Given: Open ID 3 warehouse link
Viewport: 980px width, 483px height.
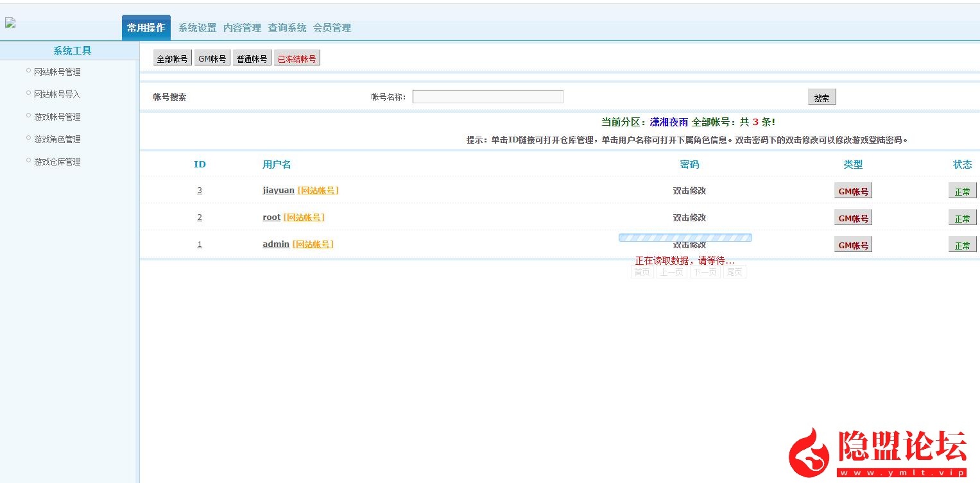Looking at the screenshot, I should (200, 191).
